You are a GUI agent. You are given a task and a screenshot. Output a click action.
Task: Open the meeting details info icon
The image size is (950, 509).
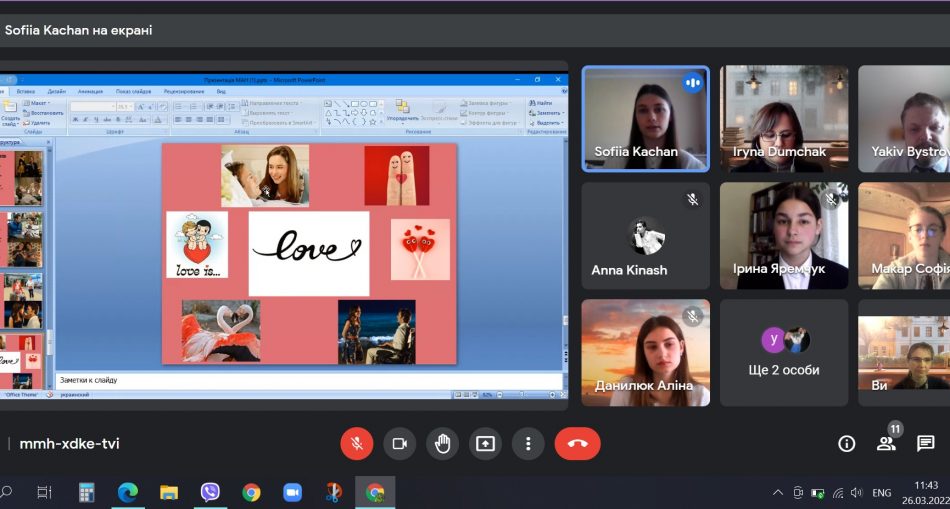coord(846,443)
